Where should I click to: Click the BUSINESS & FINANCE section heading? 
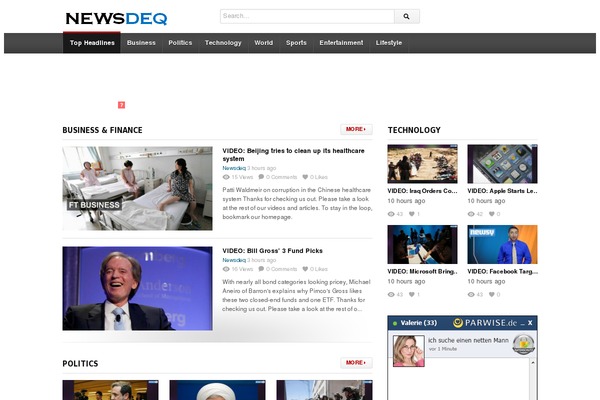[x=102, y=130]
